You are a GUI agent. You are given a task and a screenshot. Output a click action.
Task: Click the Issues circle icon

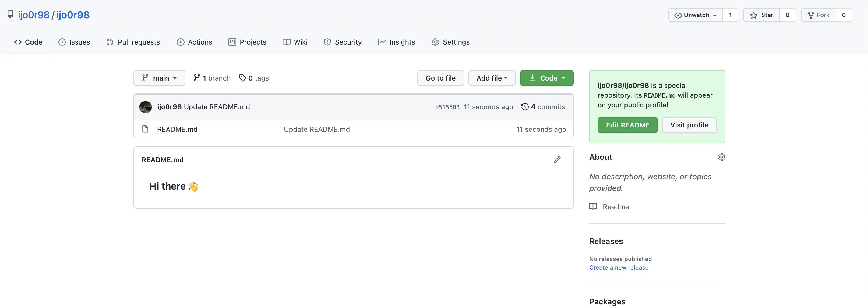(62, 42)
